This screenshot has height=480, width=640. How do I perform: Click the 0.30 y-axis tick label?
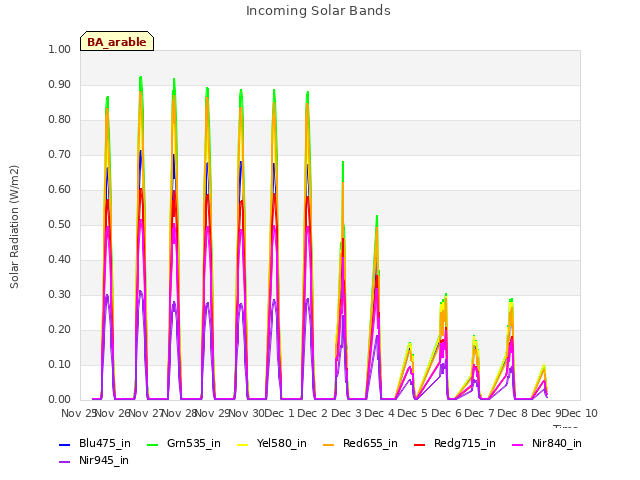pyautogui.click(x=60, y=295)
